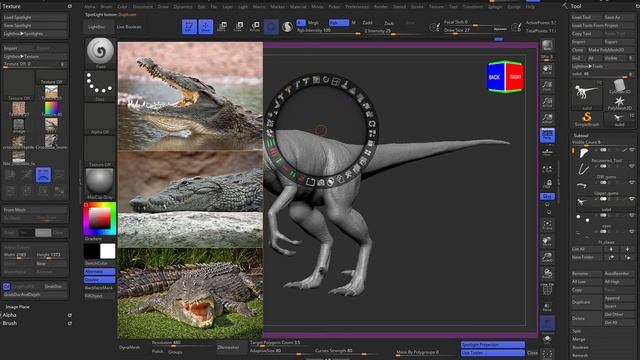Expand the Brush palette section
This screenshot has width=640, height=360.
[10, 323]
